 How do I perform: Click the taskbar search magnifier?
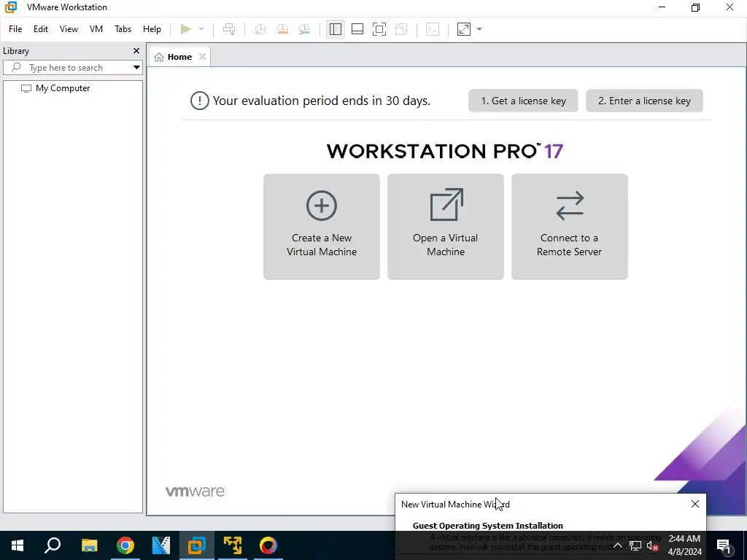[x=53, y=545]
